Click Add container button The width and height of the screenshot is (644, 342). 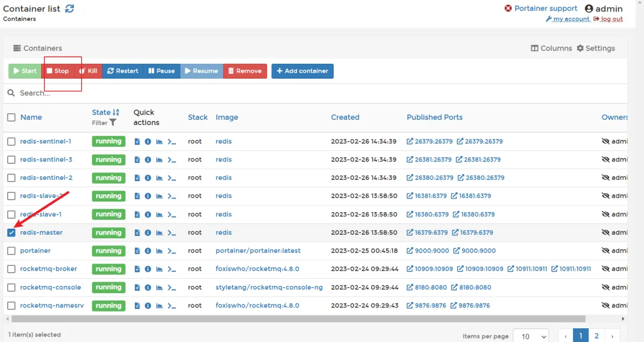(x=302, y=71)
